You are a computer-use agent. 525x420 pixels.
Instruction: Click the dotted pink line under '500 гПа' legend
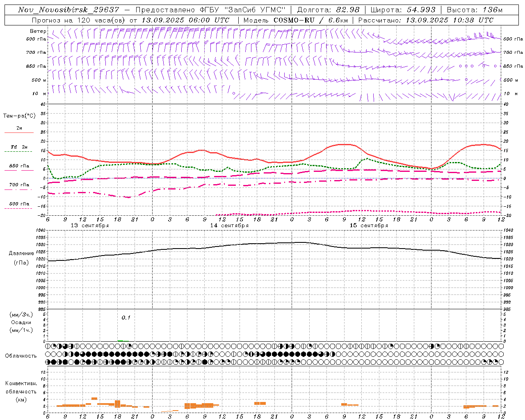click(x=18, y=208)
